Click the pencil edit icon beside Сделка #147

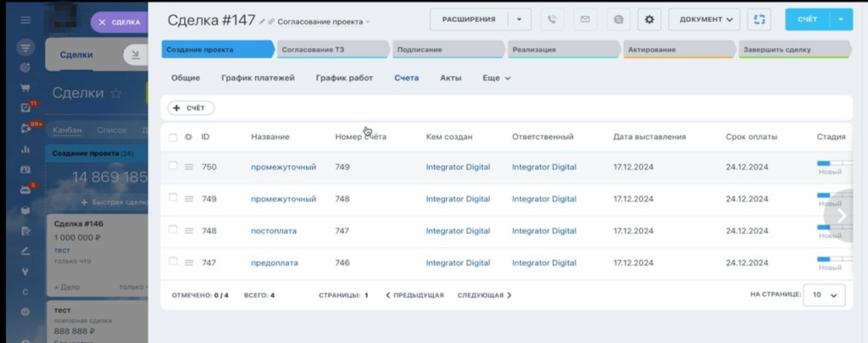click(262, 20)
